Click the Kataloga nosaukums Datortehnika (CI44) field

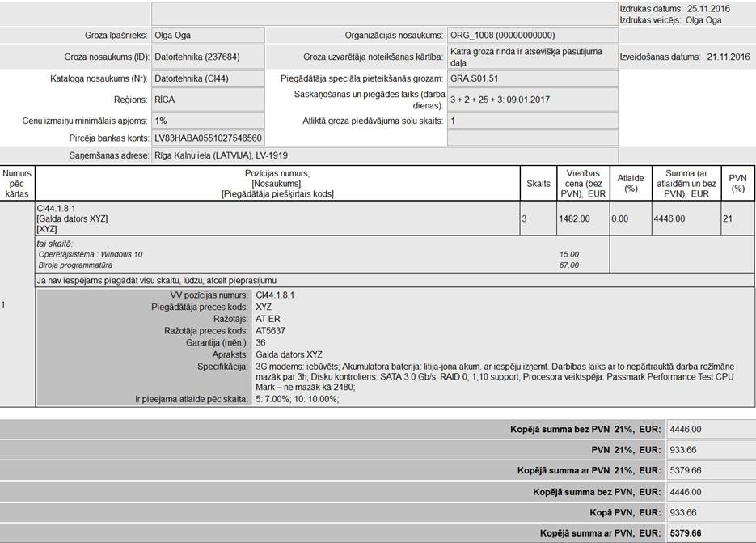click(x=207, y=79)
